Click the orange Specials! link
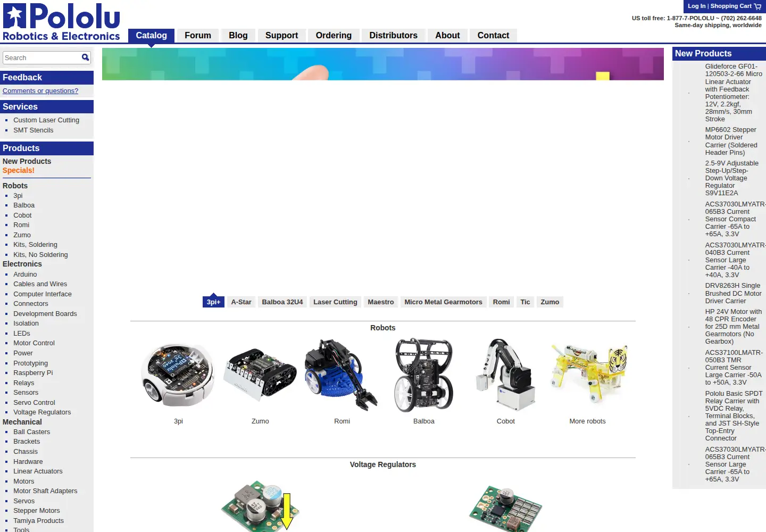The image size is (766, 532). [x=19, y=171]
